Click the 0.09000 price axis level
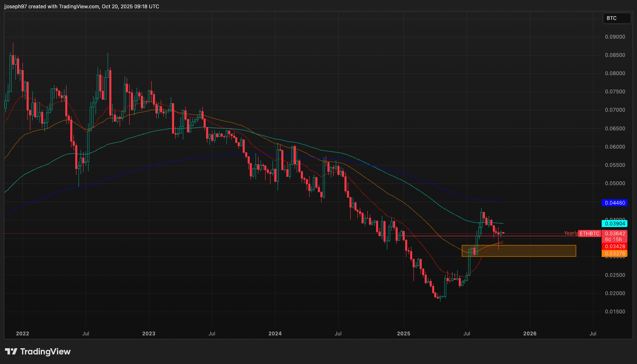The width and height of the screenshot is (637, 364). point(615,37)
